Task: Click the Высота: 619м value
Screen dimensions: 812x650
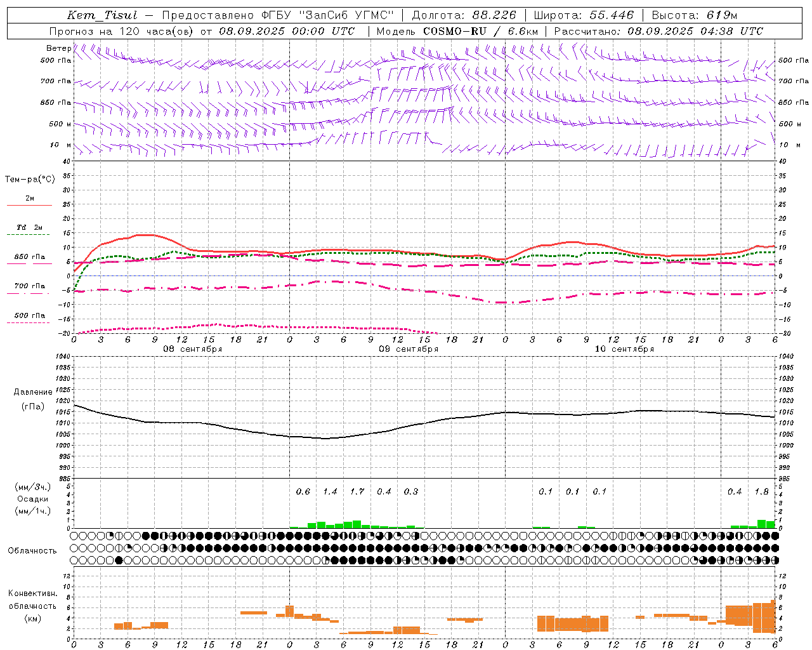Action: [695, 15]
